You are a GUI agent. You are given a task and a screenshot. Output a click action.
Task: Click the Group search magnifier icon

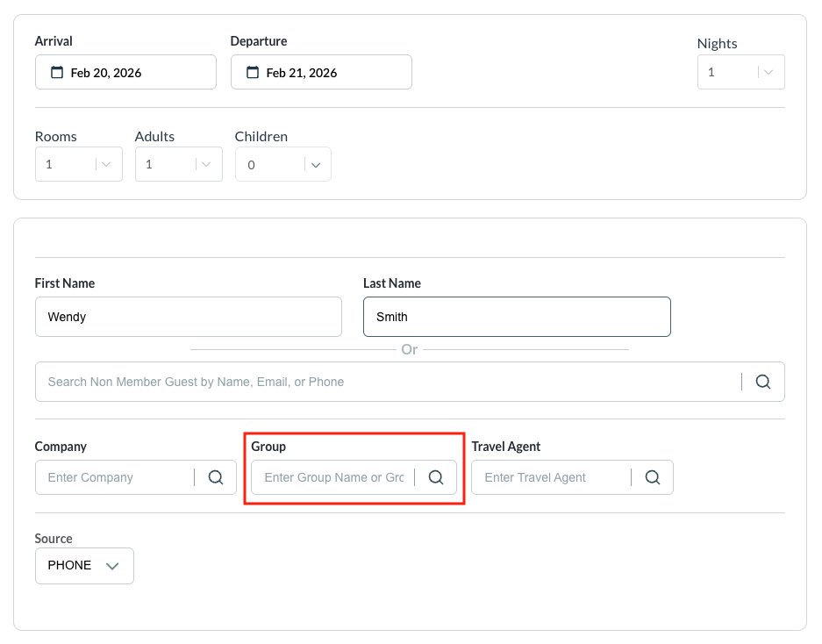click(x=436, y=477)
